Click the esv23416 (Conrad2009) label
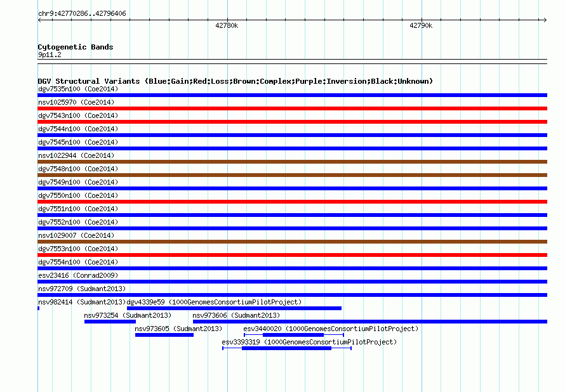Screen dimensions: 565x392 (78, 275)
